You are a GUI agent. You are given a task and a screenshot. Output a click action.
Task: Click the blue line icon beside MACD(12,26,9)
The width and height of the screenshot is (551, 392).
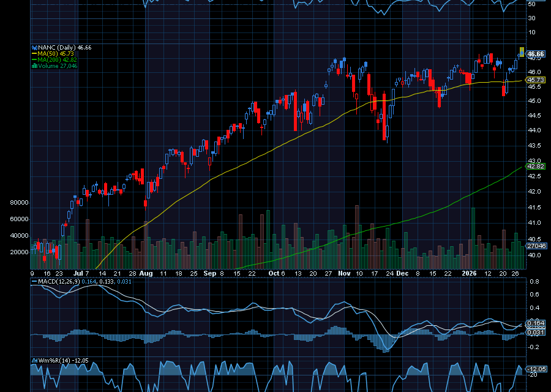[34, 281]
